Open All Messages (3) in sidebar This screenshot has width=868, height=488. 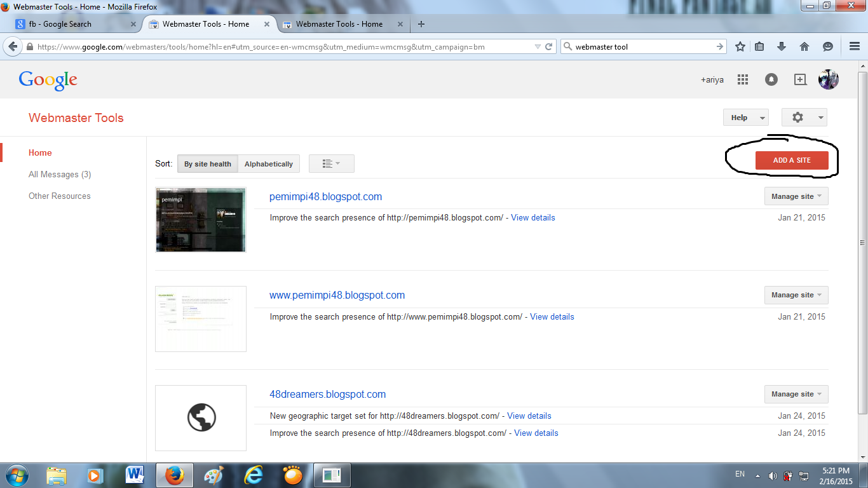click(x=60, y=174)
